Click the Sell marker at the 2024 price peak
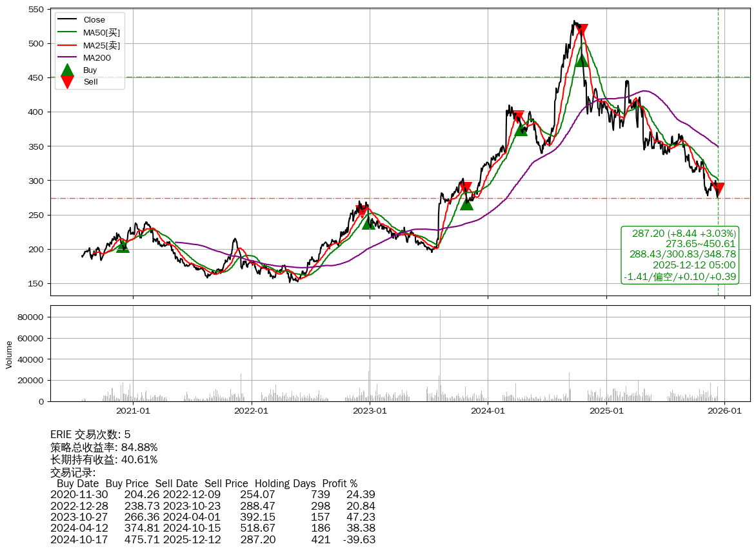The height and width of the screenshot is (551, 756). (582, 30)
